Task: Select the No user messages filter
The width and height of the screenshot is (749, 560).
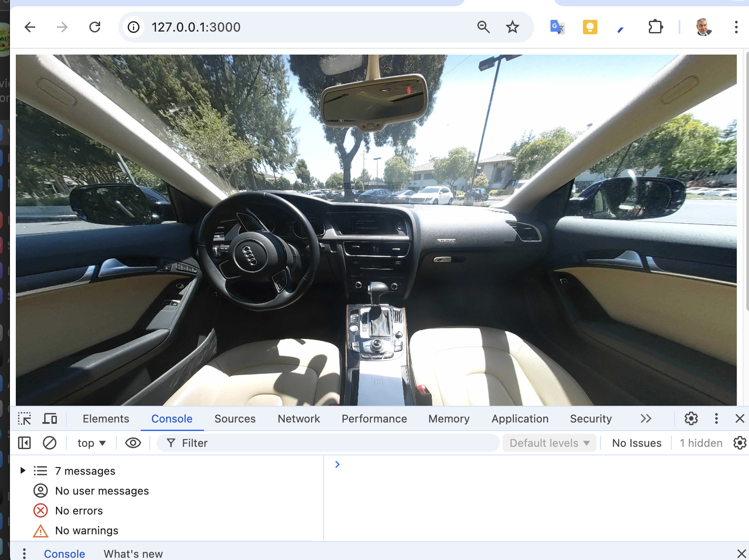Action: 167,491
